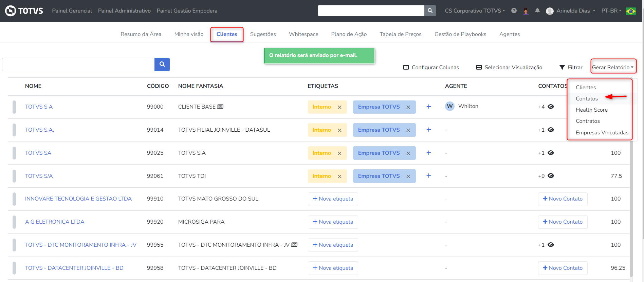The image size is (644, 282).
Task: Open the Whitespace tab
Action: tap(303, 34)
